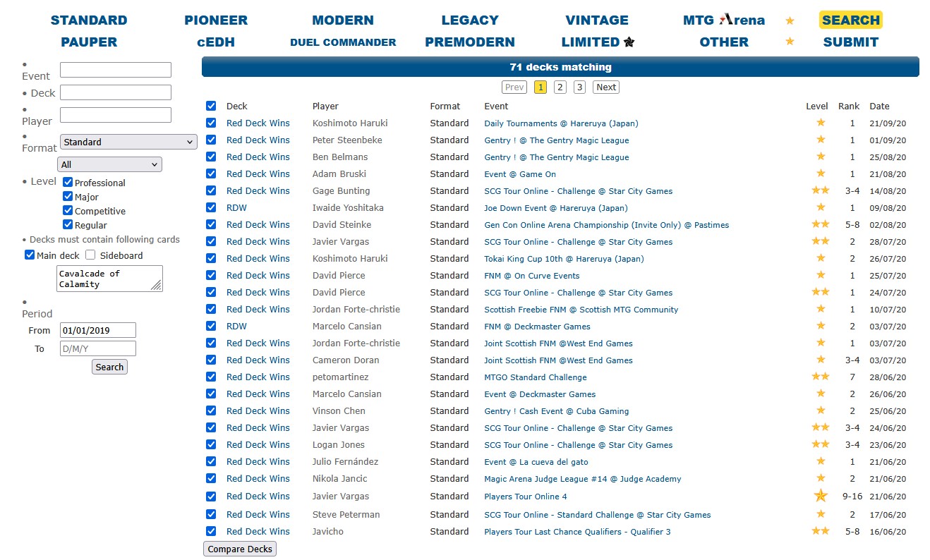Click the level star in Julio Fernández row
930x560 pixels.
pyautogui.click(x=821, y=461)
